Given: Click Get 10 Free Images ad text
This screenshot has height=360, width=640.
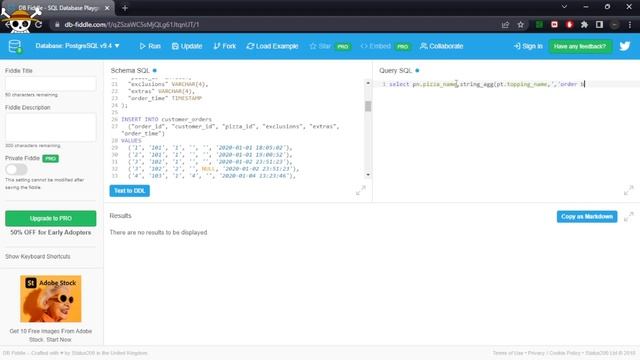Looking at the screenshot, I should (x=51, y=335).
